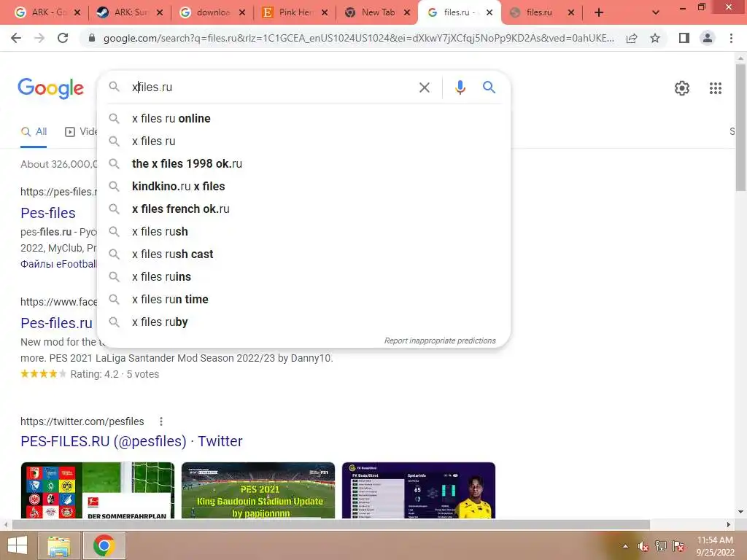The height and width of the screenshot is (560, 747).
Task: Open a new browser tab
Action: tap(599, 12)
